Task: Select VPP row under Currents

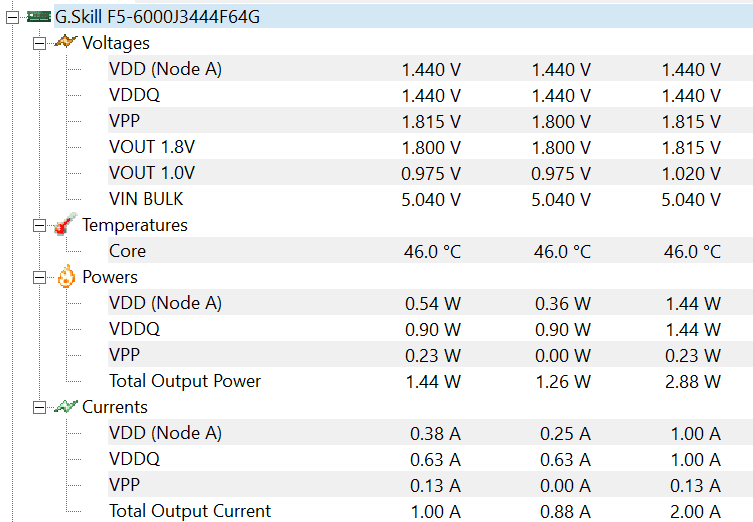Action: pyautogui.click(x=430, y=485)
